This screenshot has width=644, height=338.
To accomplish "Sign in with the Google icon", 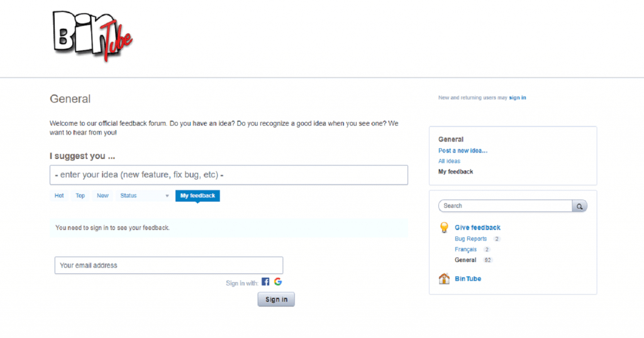I will (277, 282).
